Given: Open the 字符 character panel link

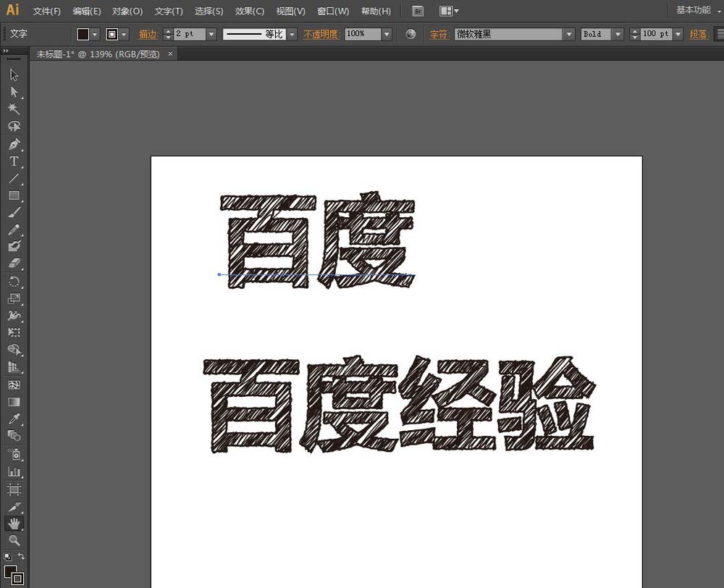Looking at the screenshot, I should pos(439,34).
